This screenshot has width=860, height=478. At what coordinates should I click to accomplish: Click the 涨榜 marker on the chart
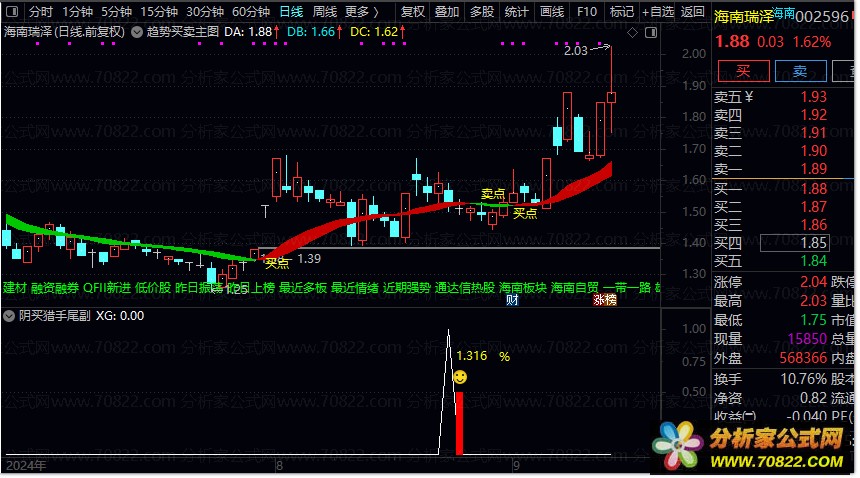[604, 300]
